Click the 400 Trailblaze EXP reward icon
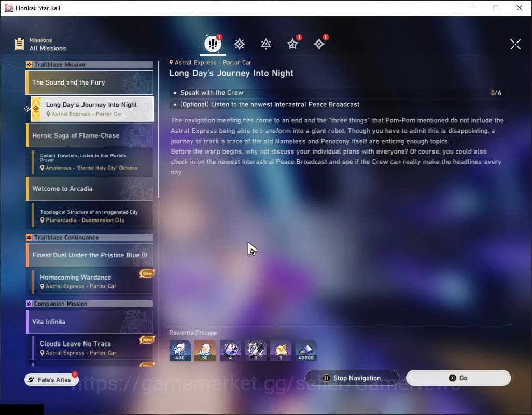The height and width of the screenshot is (415, 532). coord(180,350)
